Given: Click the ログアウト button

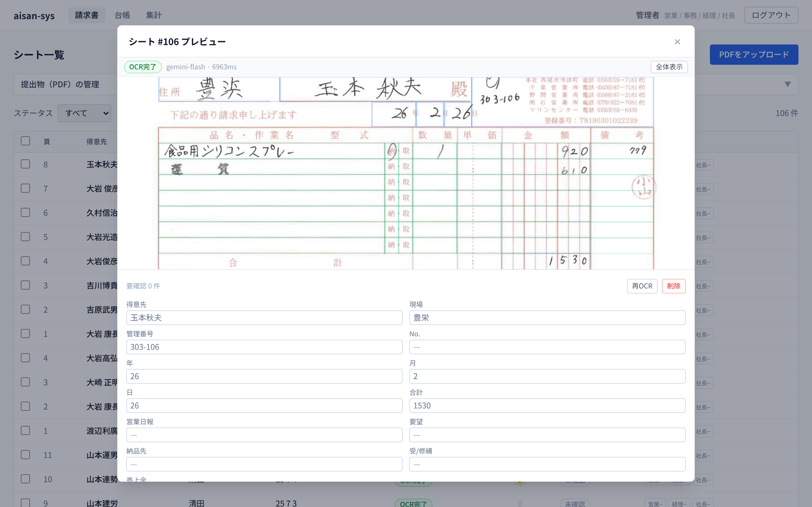Looking at the screenshot, I should (x=771, y=15).
